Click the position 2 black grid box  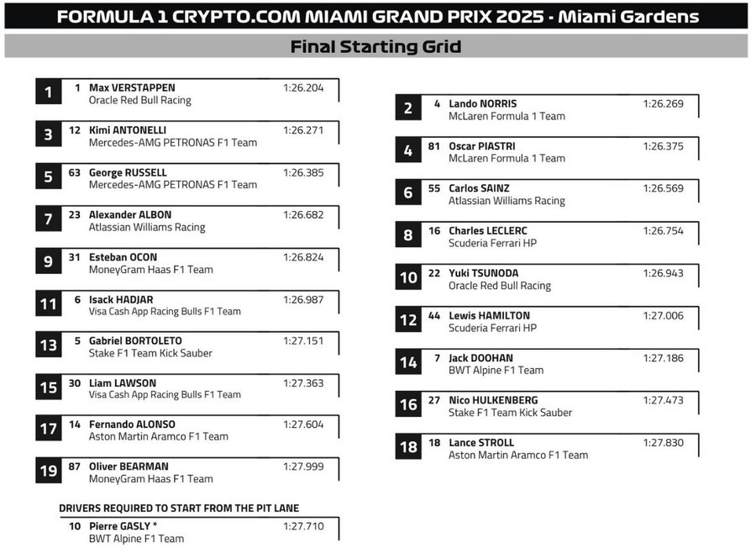pos(408,108)
